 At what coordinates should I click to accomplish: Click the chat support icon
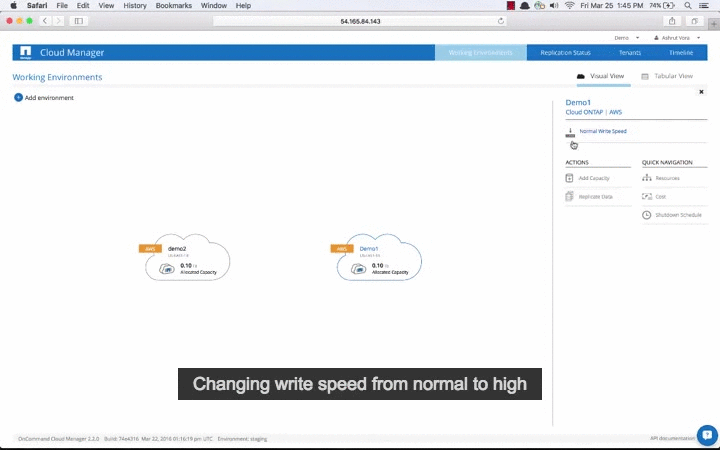[707, 435]
